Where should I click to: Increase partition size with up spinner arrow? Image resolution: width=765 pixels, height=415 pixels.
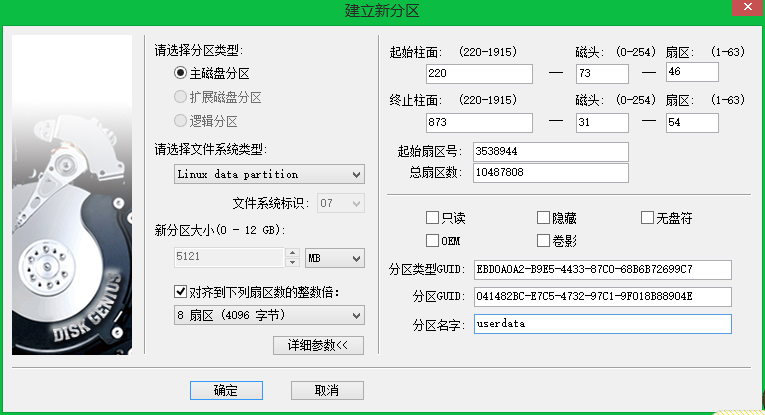click(292, 252)
